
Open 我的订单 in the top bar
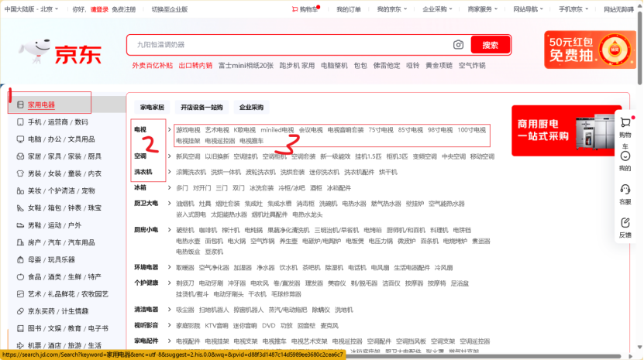(x=348, y=9)
